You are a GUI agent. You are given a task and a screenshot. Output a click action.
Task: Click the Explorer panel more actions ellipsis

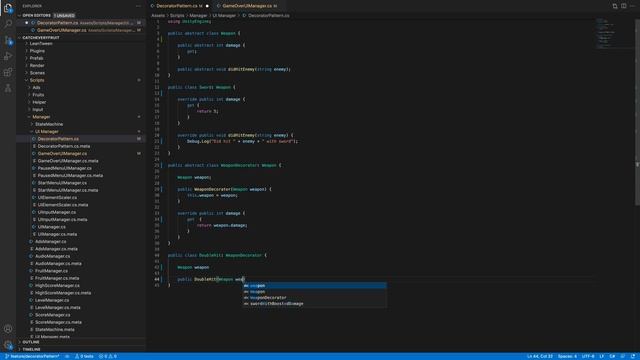coord(138,6)
